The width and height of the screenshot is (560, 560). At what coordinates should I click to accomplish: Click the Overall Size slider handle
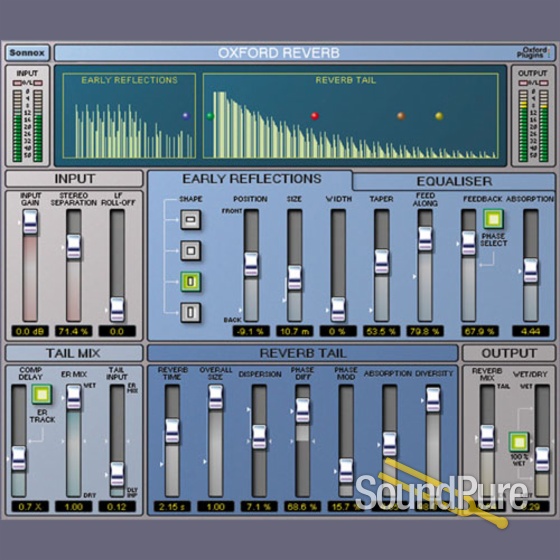pyautogui.click(x=216, y=398)
